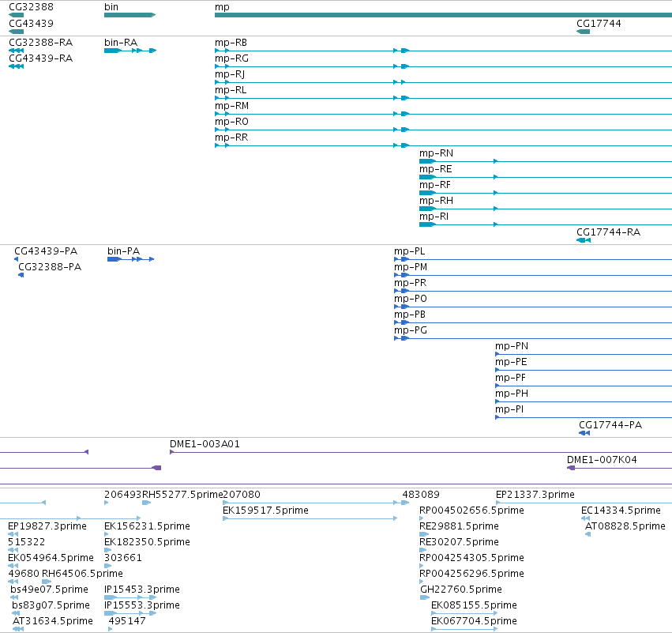
Task: Select transcript mp-RG
Action: pyautogui.click(x=231, y=58)
